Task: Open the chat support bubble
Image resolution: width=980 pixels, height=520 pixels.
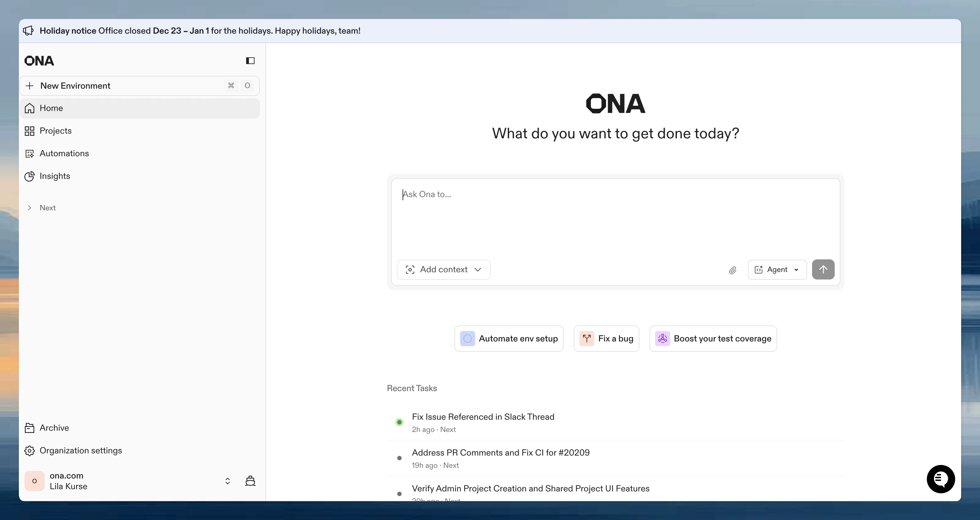Action: pyautogui.click(x=940, y=479)
